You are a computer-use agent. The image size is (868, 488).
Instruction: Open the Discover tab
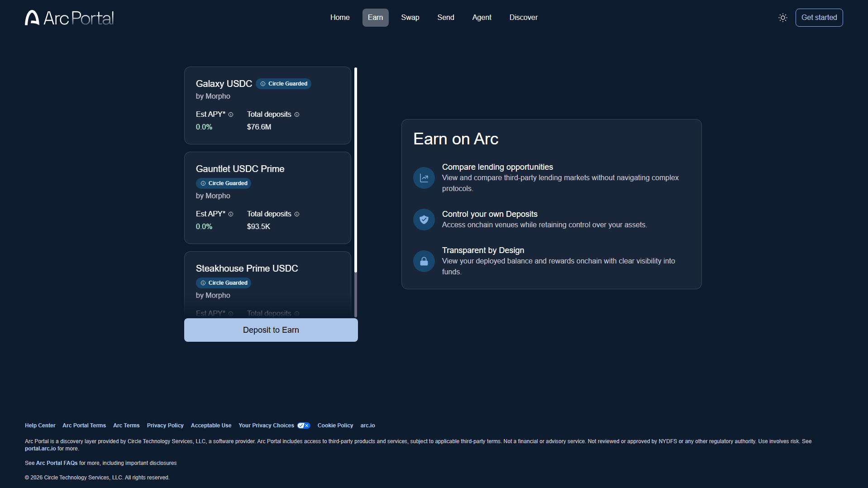click(x=524, y=18)
